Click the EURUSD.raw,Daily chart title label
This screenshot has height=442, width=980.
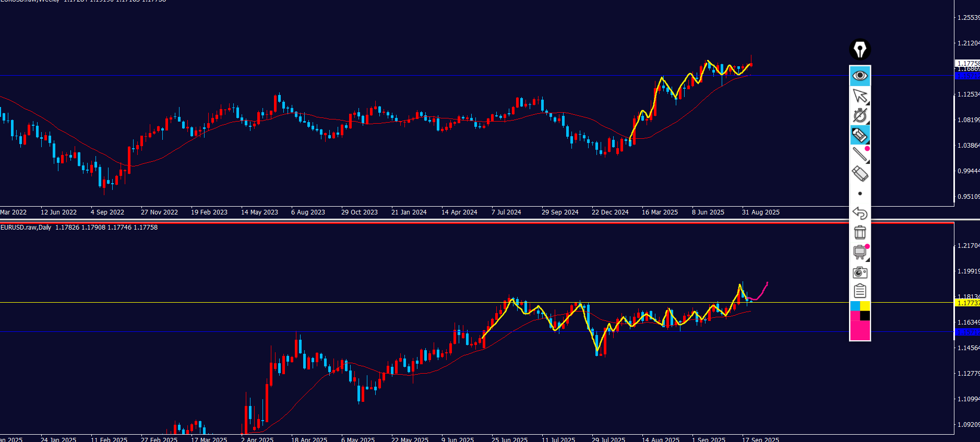(26, 228)
